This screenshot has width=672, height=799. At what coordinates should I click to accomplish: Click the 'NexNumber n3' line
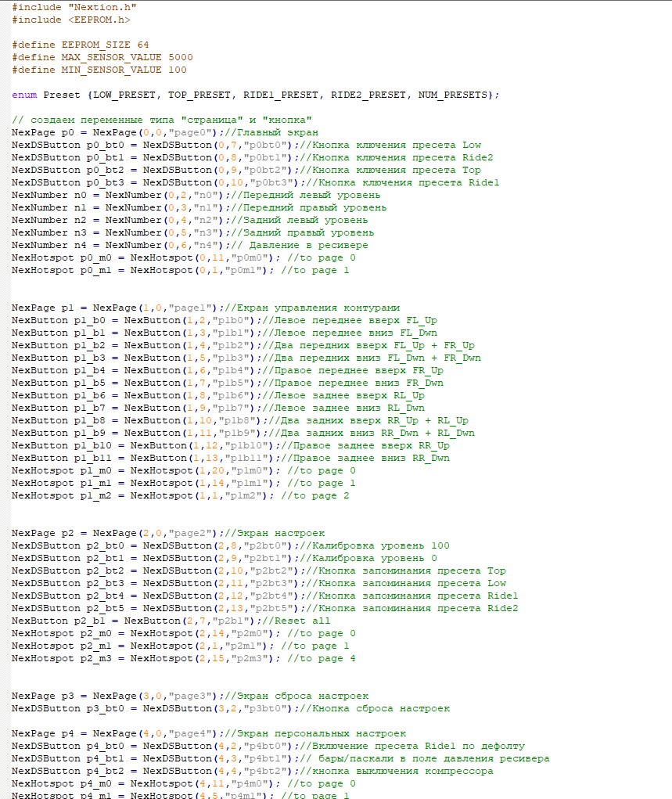193,232
